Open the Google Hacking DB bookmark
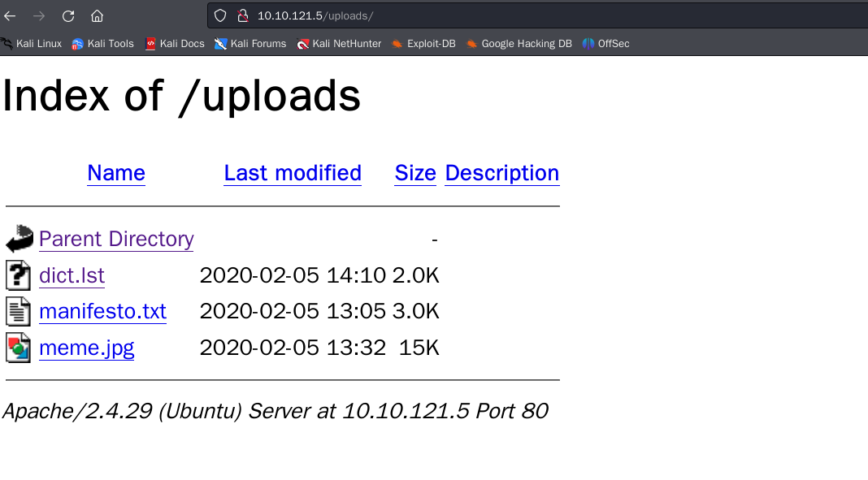The image size is (868, 480). point(519,43)
